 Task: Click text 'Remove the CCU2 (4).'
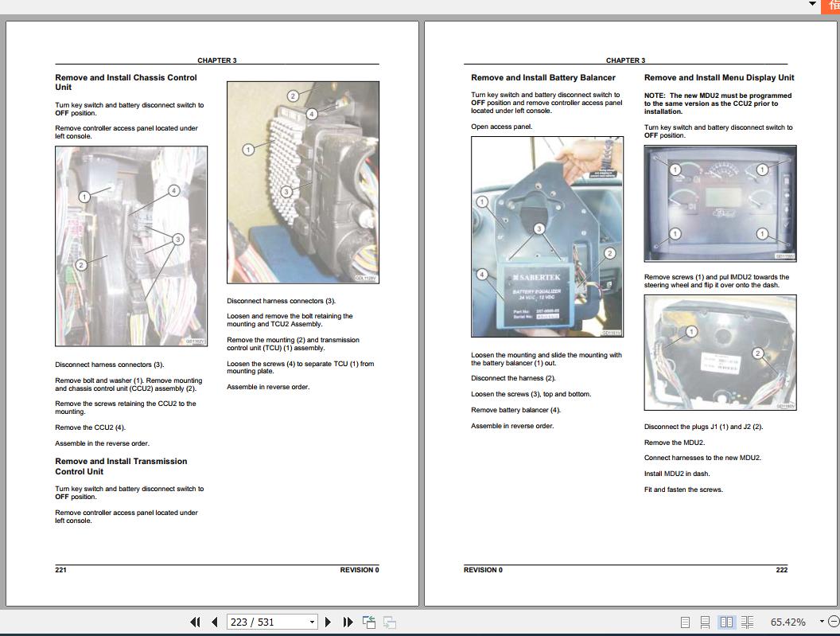[90, 427]
